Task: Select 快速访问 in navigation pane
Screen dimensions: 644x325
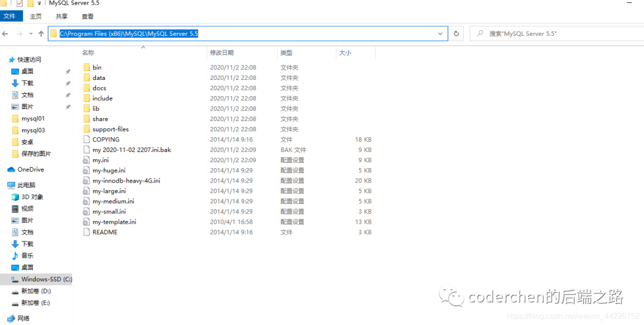Action: [x=29, y=60]
